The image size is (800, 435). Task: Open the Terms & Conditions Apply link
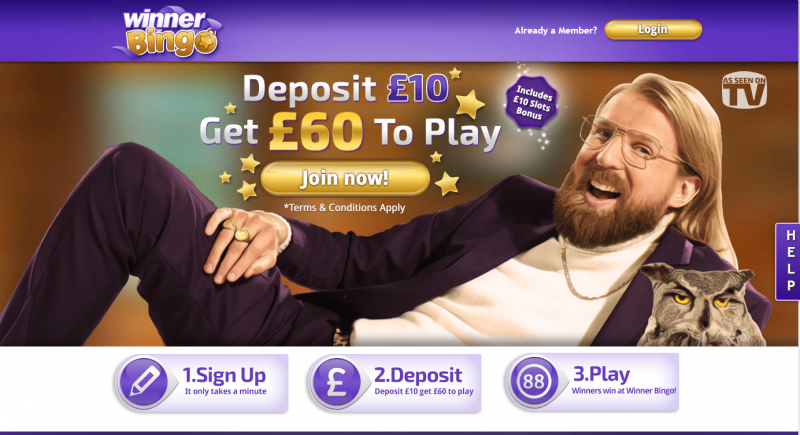pyautogui.click(x=344, y=208)
